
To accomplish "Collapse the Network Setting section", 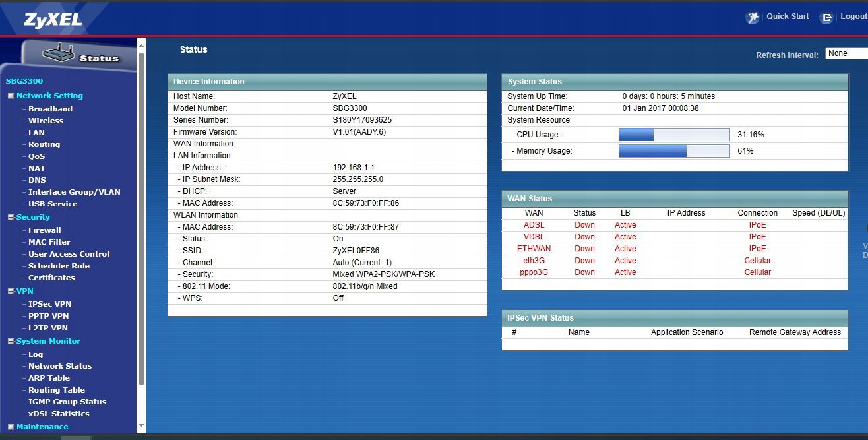I will tap(11, 96).
